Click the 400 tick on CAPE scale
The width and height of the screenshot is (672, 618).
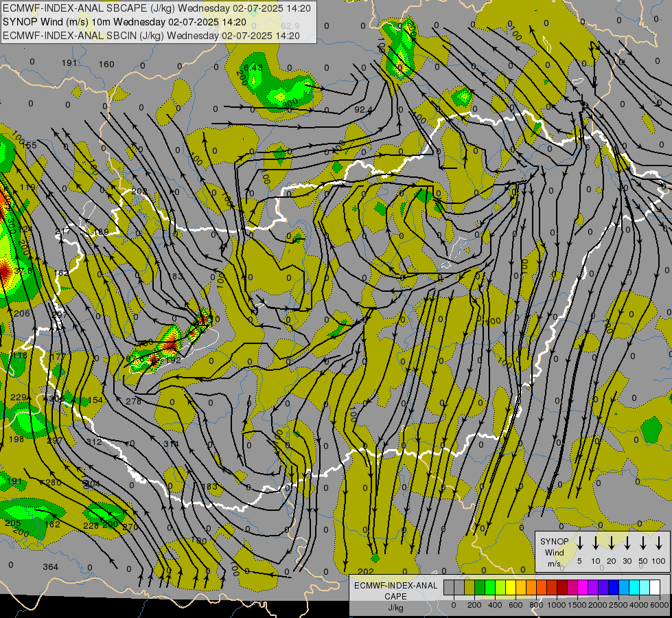tap(495, 605)
